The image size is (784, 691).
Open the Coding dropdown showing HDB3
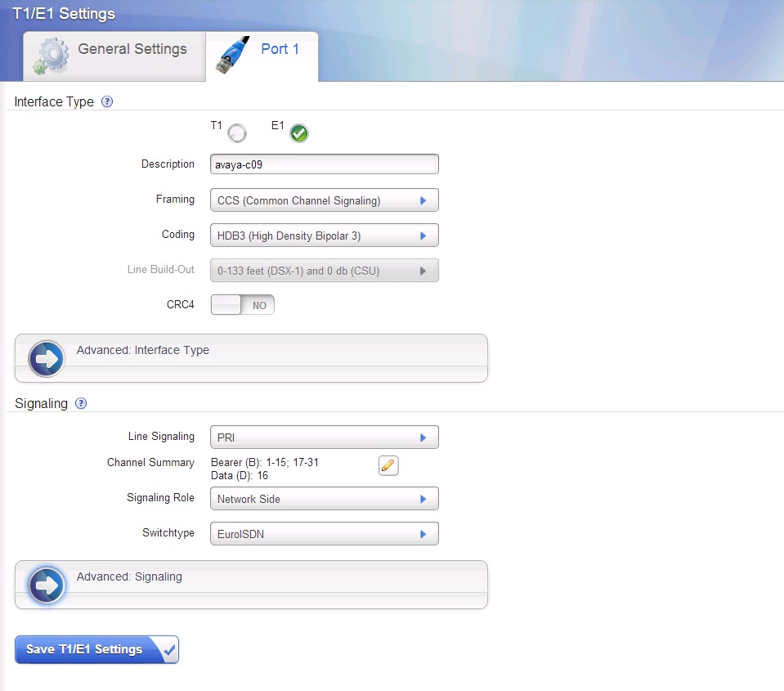pos(324,236)
